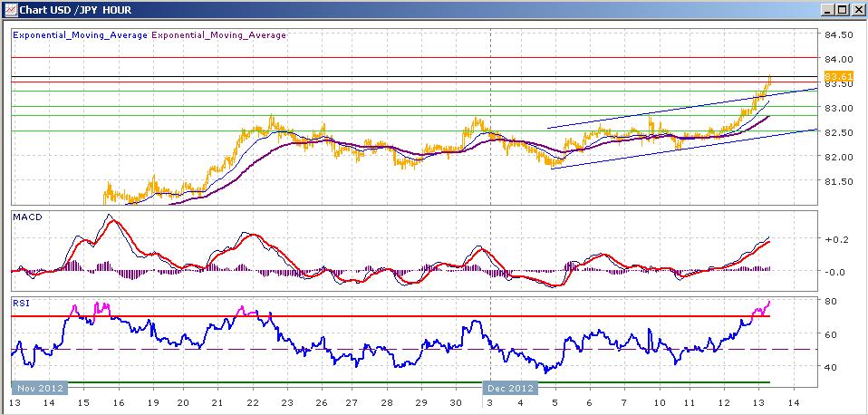Click the 83.00 price axis value
This screenshot has height=415, width=868.
(838, 107)
